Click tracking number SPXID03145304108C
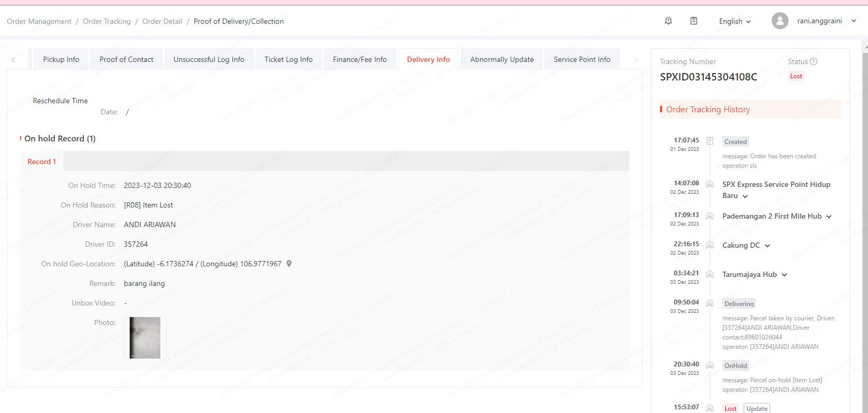Viewport: 868px width, 413px height. pos(708,77)
